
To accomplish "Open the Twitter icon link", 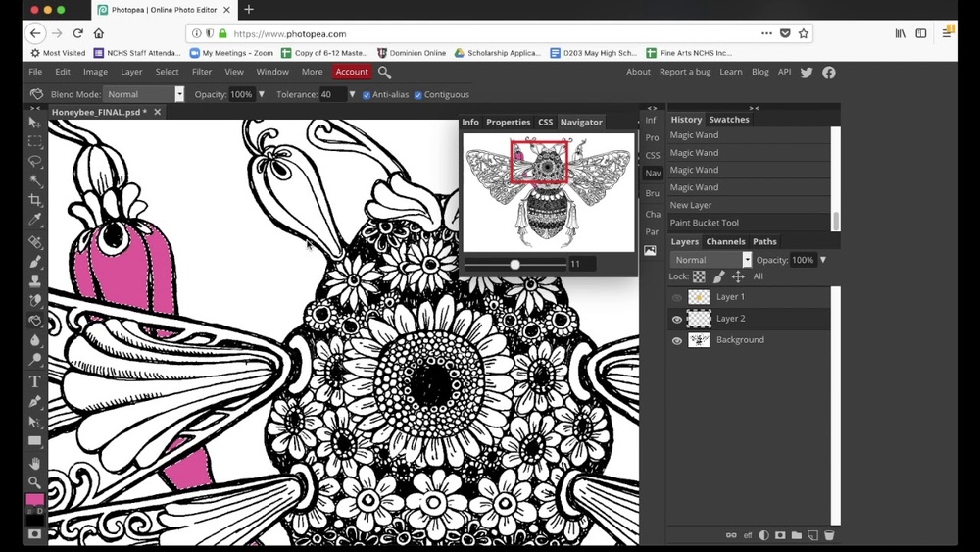I will click(x=807, y=73).
